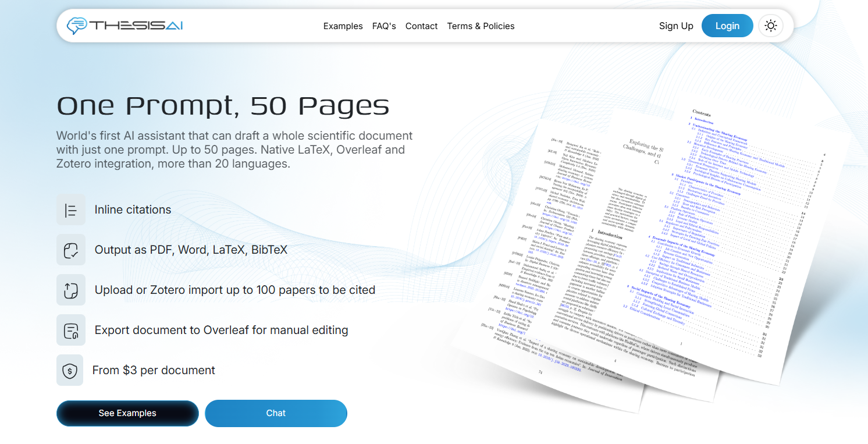Click the Inline citations list icon
The height and width of the screenshot is (444, 868).
(71, 210)
